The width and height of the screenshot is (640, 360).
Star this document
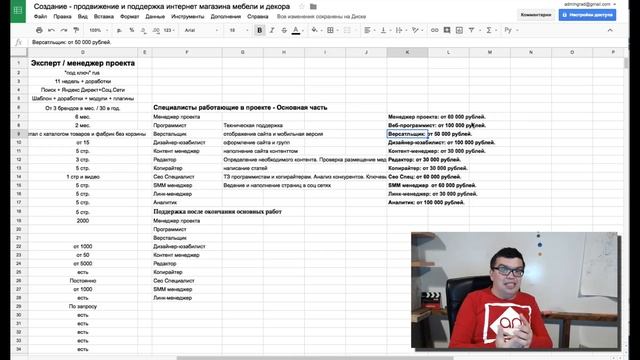(302, 7)
